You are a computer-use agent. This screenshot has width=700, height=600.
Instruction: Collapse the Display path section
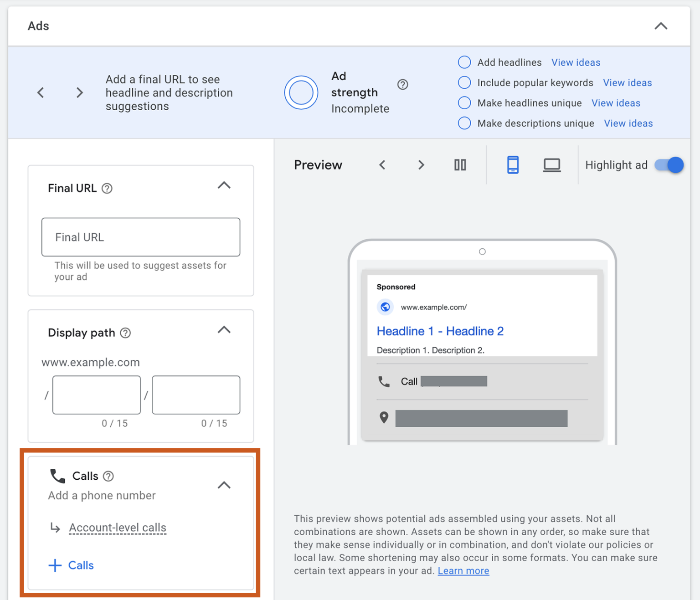(x=224, y=330)
